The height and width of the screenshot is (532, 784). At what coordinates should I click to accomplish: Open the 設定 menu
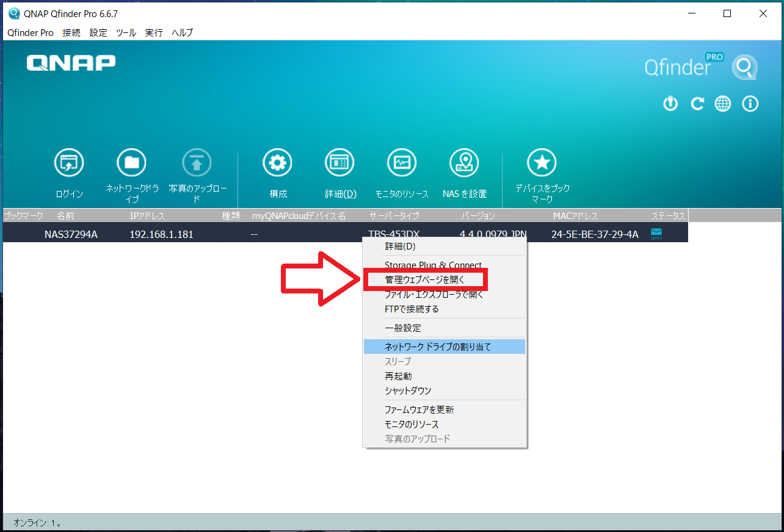click(x=98, y=33)
